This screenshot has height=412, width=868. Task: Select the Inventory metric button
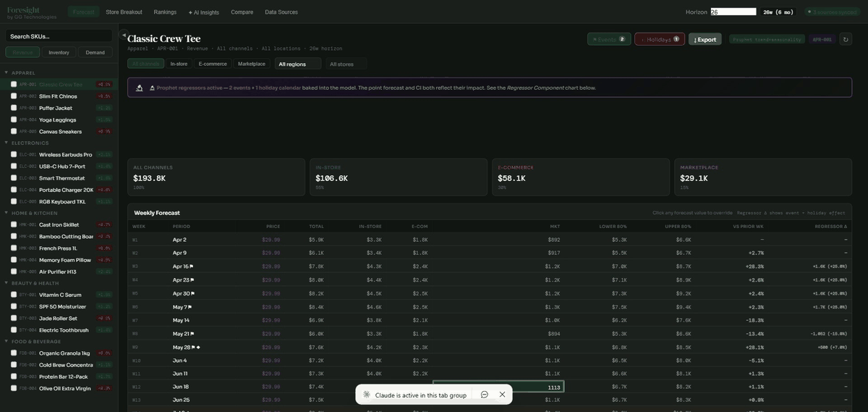coord(59,52)
